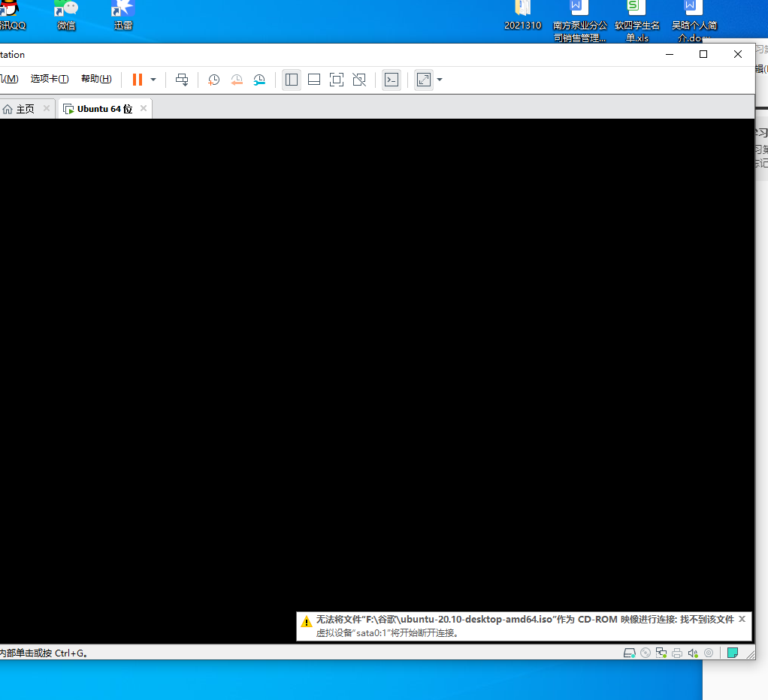
Task: Click the teal message log note icon
Action: click(733, 653)
